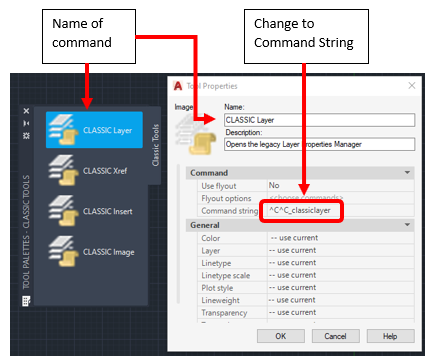Collapse the Command section
Image resolution: width=433 pixels, height=364 pixels.
coord(407,173)
